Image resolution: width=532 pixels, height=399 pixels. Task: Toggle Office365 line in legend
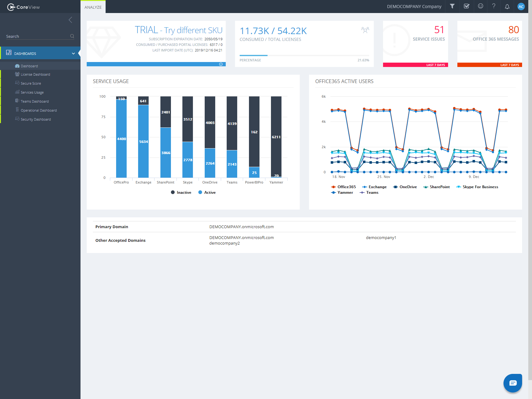coord(343,187)
